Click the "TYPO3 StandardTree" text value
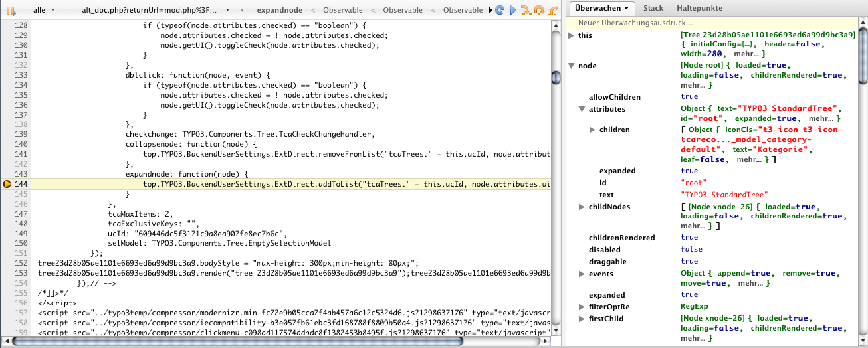Image resolution: width=868 pixels, height=348 pixels. click(724, 195)
